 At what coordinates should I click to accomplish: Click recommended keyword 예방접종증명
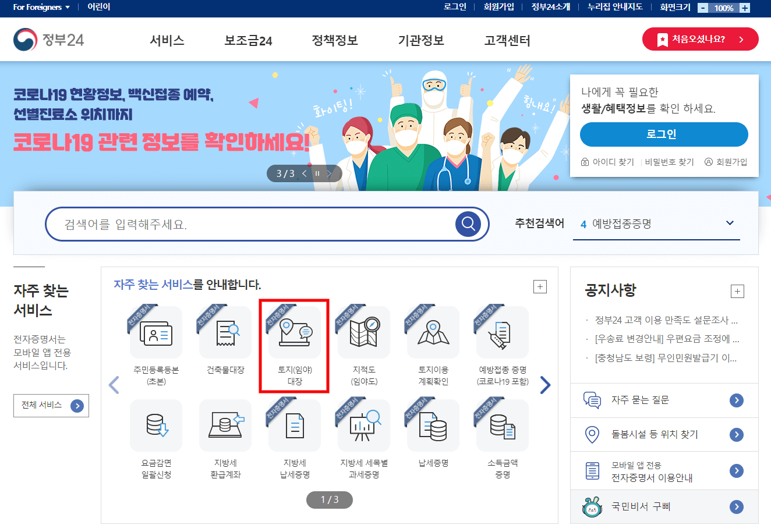(621, 224)
